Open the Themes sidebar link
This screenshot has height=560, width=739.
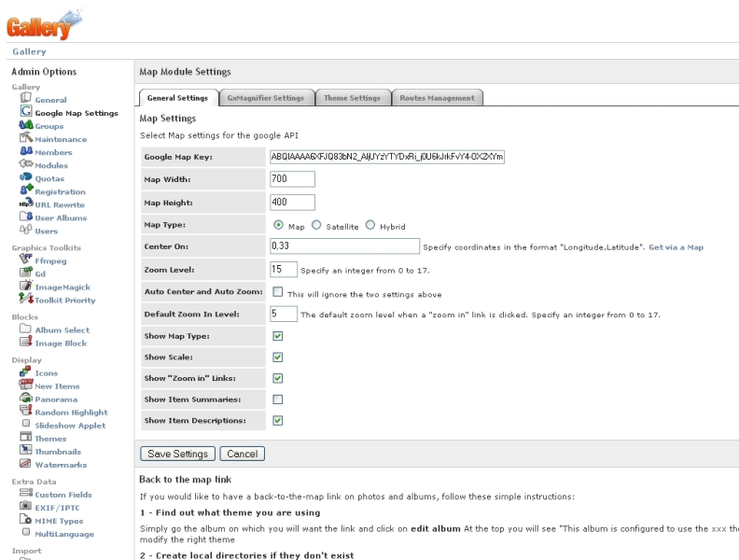50,439
